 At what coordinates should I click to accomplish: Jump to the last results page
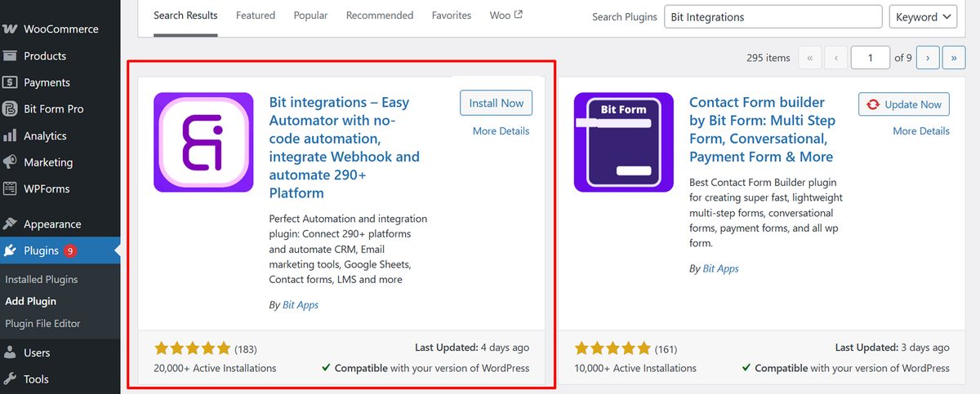point(954,58)
